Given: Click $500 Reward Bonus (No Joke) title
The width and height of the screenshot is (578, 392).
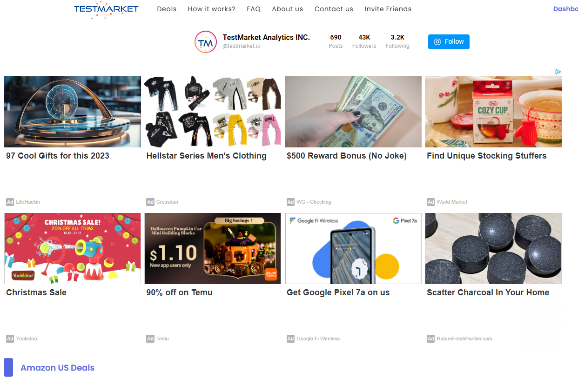Looking at the screenshot, I should coord(347,156).
